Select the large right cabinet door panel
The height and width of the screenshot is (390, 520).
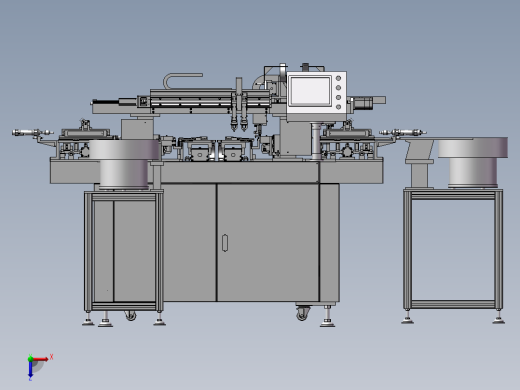(x=268, y=242)
